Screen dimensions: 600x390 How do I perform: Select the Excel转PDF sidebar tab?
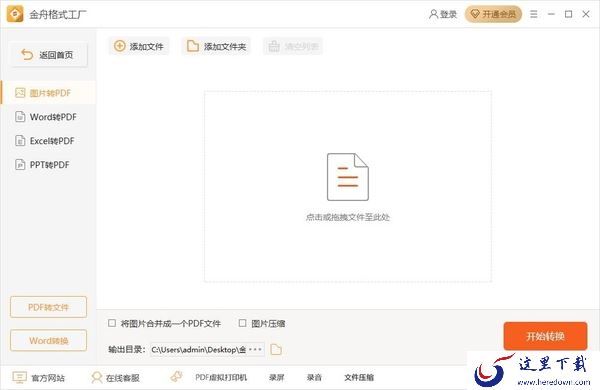coord(48,141)
